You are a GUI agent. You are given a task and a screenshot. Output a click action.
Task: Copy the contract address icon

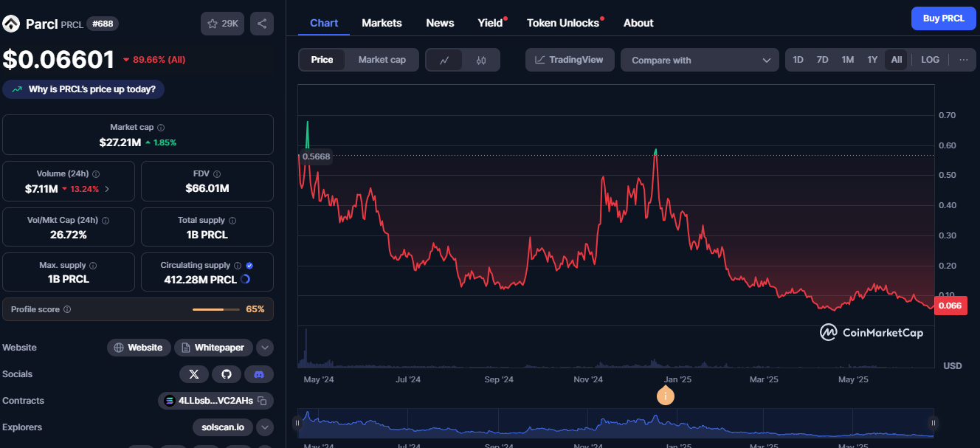(262, 401)
